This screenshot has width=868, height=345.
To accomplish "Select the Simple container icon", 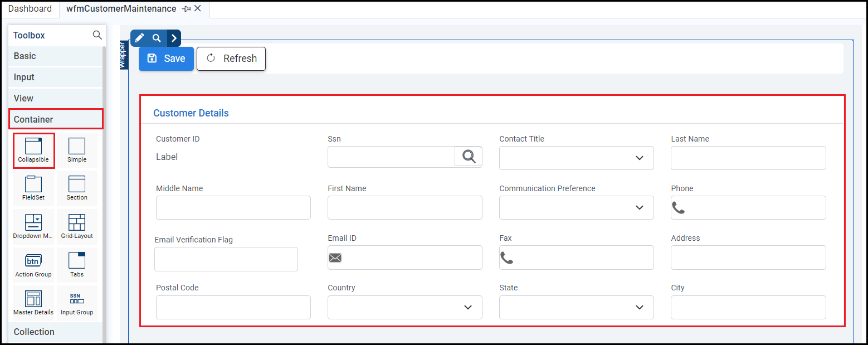I will coord(77,147).
